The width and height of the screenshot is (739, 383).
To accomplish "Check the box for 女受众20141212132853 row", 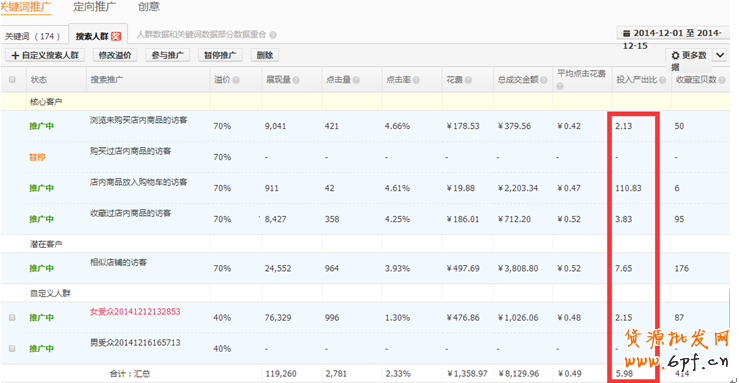I will [12, 318].
